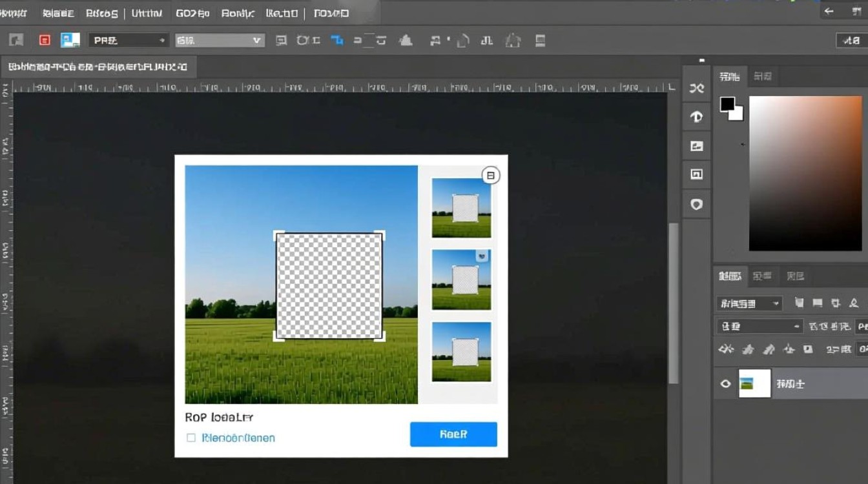This screenshot has width=868, height=484.
Task: Select the open document tab
Action: (98, 66)
